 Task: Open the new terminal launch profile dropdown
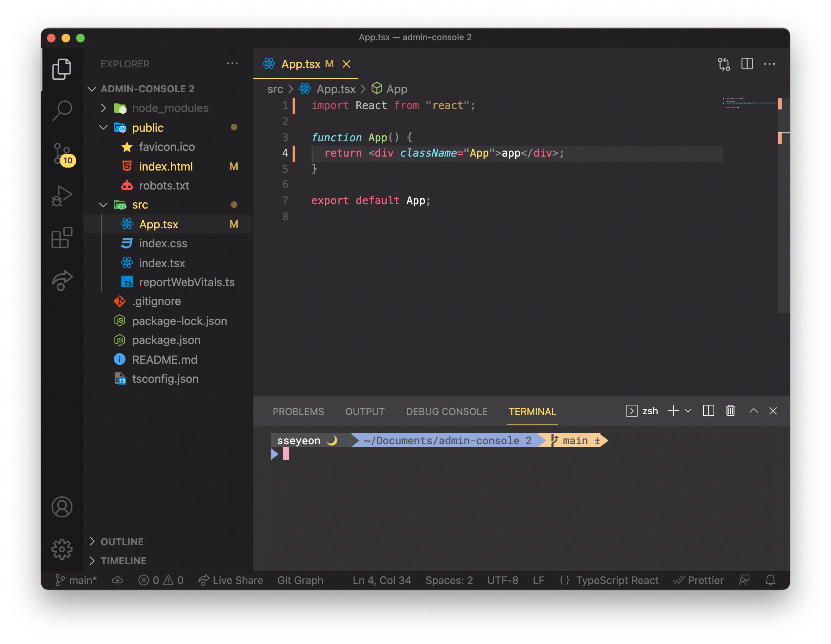688,411
